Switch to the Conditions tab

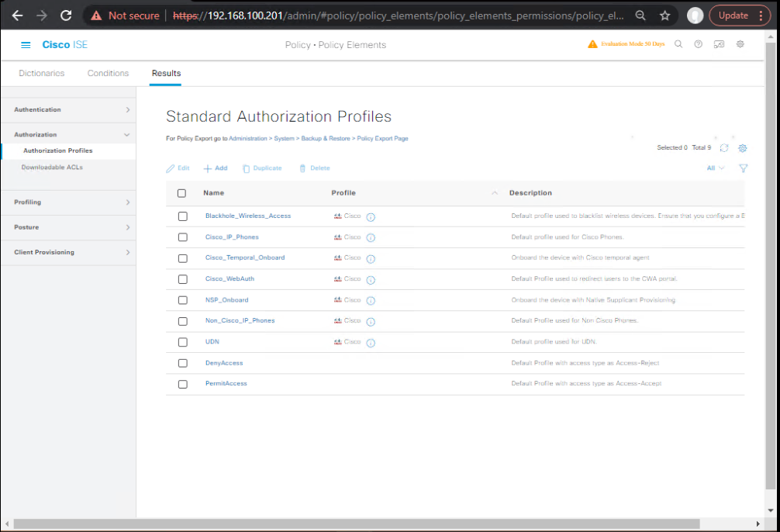[108, 73]
